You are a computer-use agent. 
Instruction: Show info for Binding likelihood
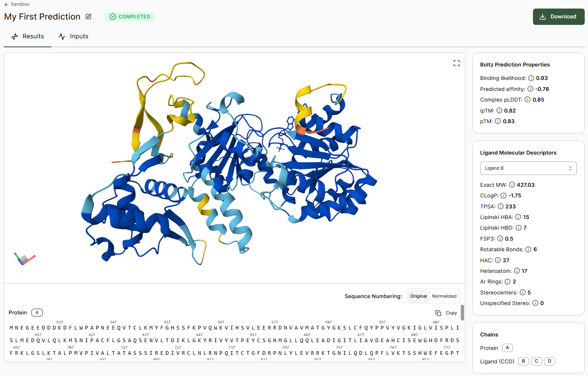pyautogui.click(x=531, y=78)
